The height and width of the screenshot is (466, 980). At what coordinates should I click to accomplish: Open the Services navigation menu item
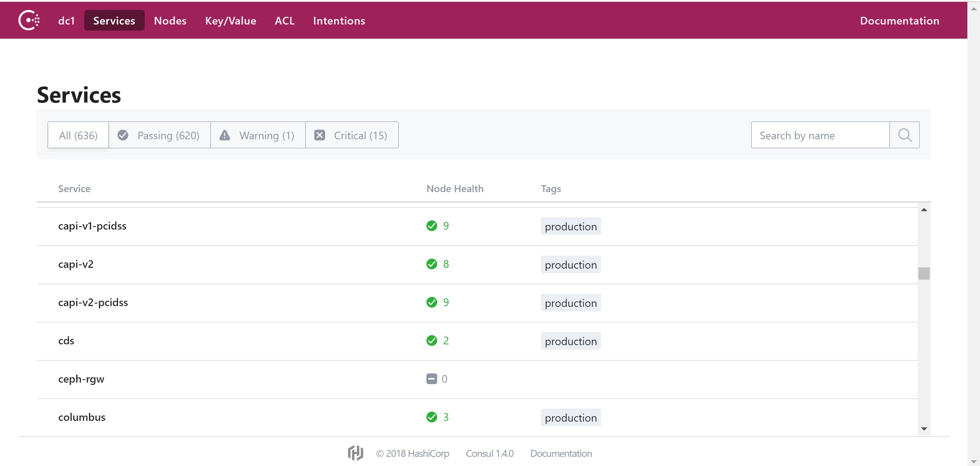tap(114, 21)
